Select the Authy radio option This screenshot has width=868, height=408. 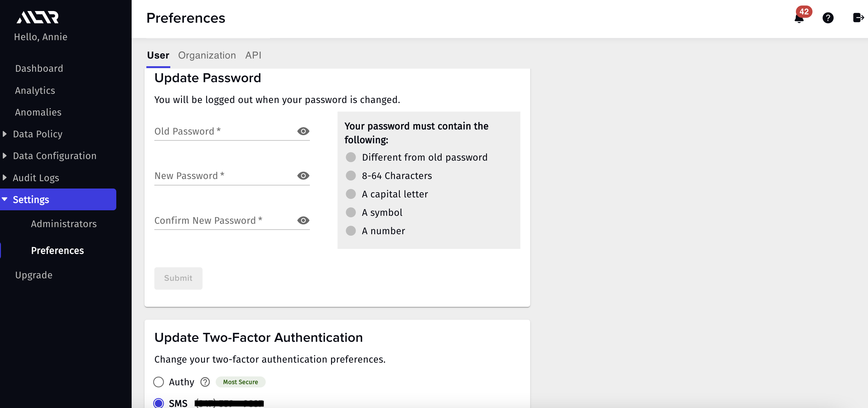[158, 382]
